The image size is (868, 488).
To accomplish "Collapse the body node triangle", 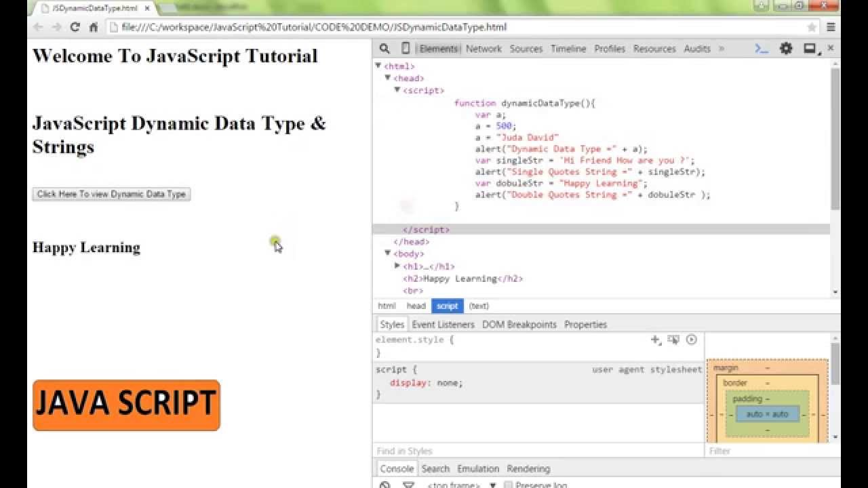I will (x=388, y=253).
